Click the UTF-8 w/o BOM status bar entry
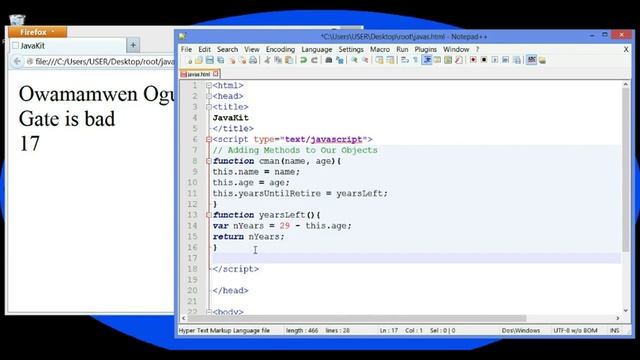The height and width of the screenshot is (360, 640). click(575, 331)
